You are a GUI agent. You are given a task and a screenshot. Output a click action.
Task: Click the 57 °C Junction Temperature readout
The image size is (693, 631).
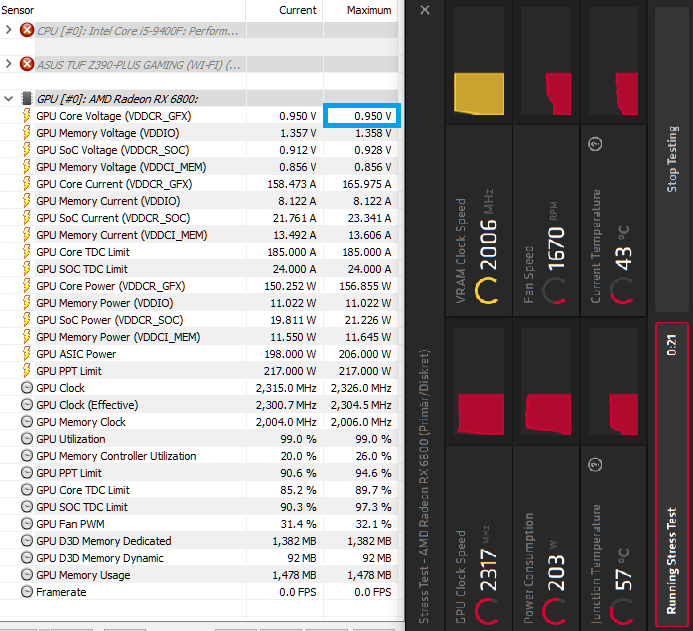(623, 570)
